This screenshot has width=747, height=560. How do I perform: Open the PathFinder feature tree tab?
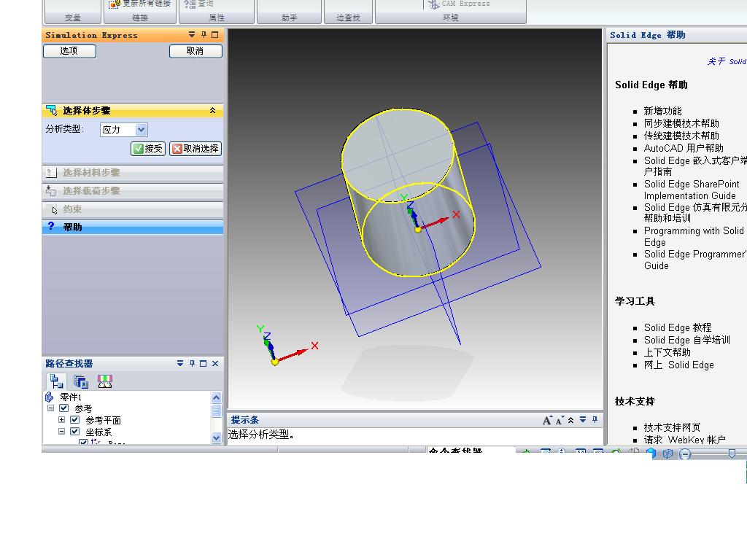click(x=57, y=381)
